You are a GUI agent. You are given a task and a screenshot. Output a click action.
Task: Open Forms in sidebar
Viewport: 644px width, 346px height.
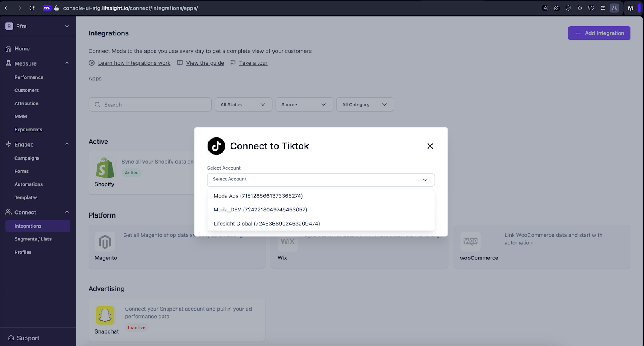[x=21, y=172]
